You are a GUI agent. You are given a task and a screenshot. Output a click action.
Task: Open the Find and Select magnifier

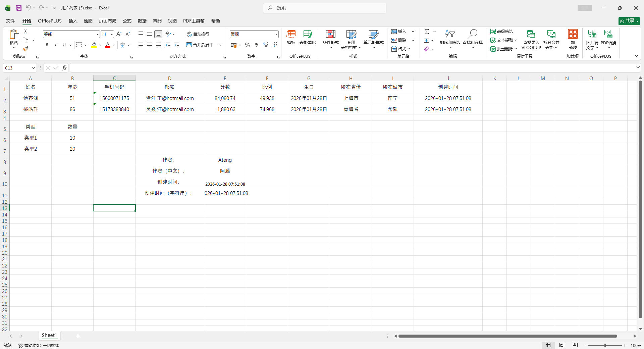(473, 34)
